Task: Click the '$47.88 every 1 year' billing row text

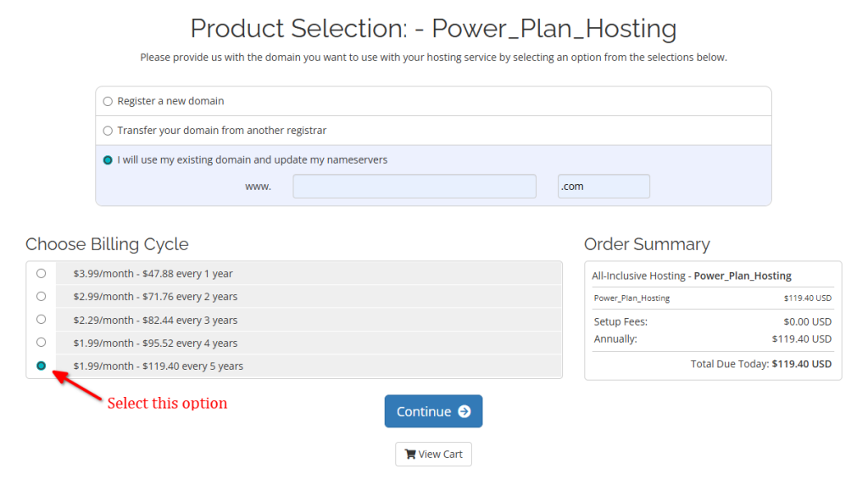Action: click(x=153, y=274)
